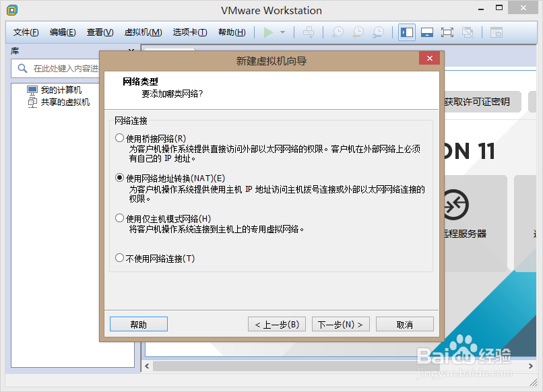Go back with 上一步(B) button
The image size is (543, 392).
(x=277, y=324)
